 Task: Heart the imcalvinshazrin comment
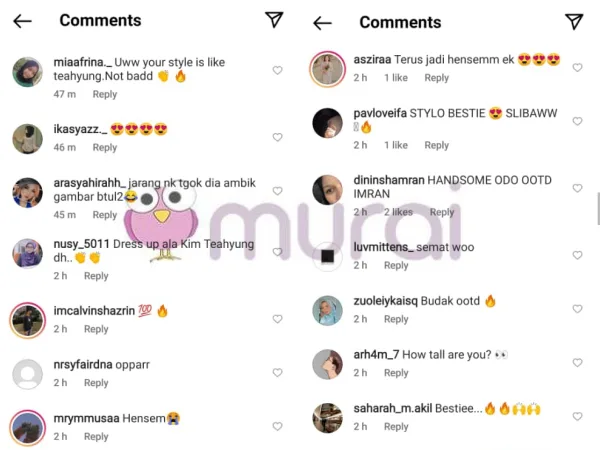pyautogui.click(x=277, y=319)
